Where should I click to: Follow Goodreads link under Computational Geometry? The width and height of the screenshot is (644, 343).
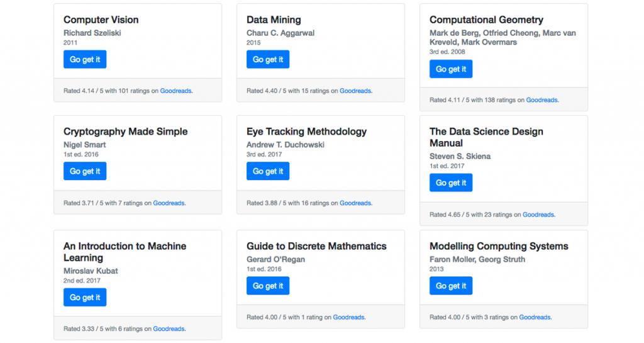pos(541,100)
